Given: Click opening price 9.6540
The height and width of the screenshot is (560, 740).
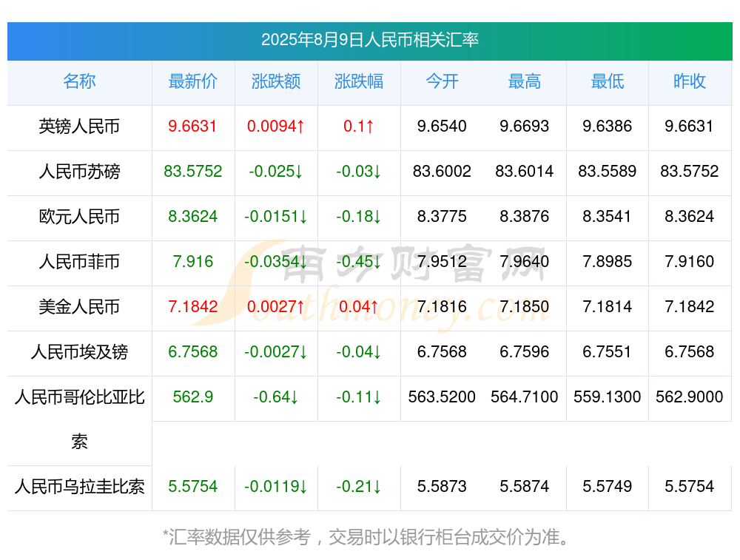Looking at the screenshot, I should [442, 126].
